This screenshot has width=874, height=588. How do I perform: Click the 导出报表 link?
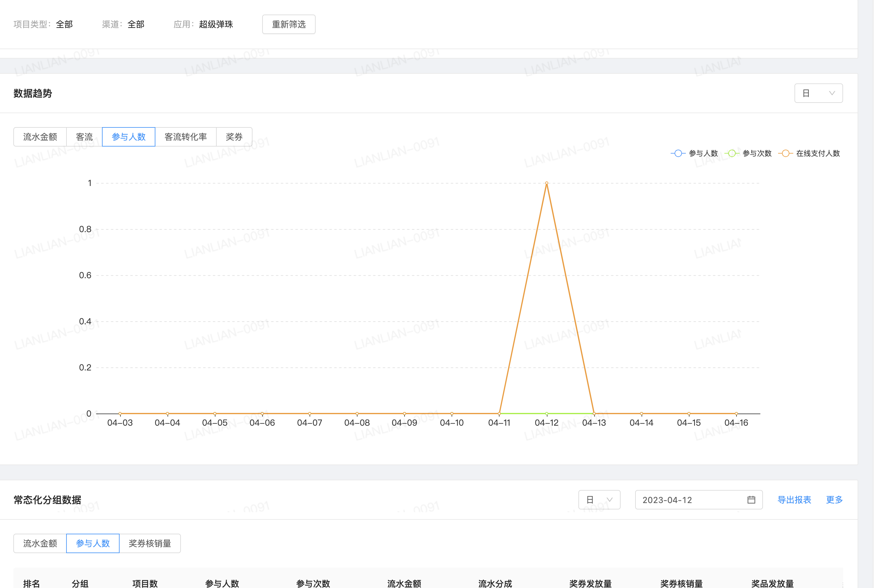tap(794, 499)
